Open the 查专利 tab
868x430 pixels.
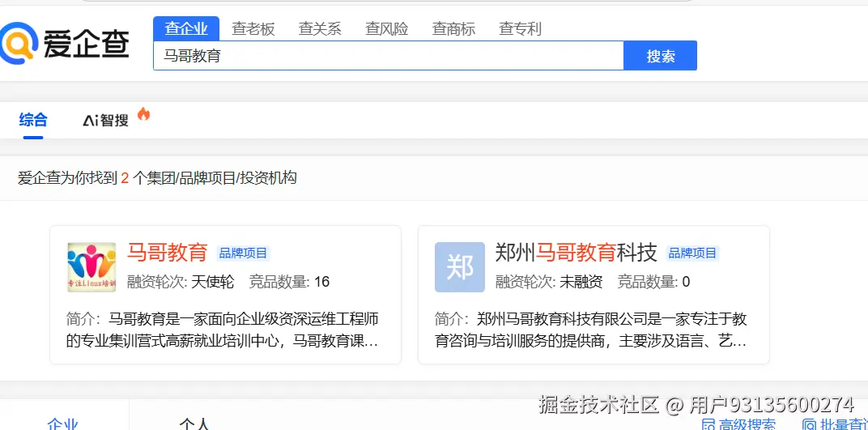pos(521,29)
